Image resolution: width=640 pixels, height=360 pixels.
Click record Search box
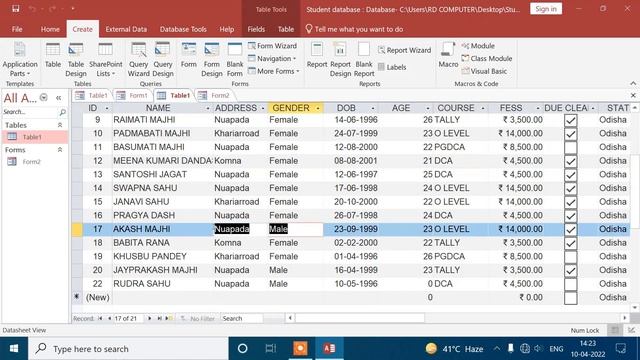pyautogui.click(x=242, y=318)
